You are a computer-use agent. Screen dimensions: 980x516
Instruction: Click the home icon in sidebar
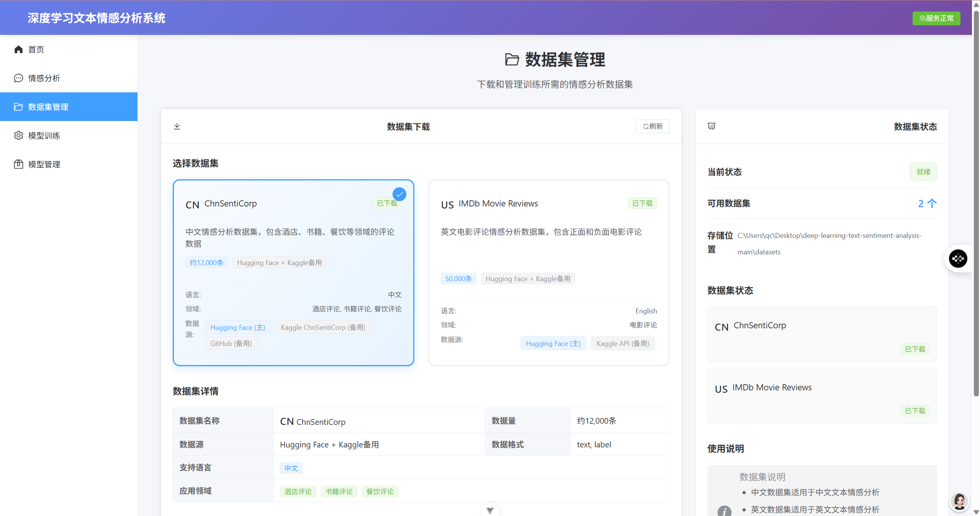[18, 49]
